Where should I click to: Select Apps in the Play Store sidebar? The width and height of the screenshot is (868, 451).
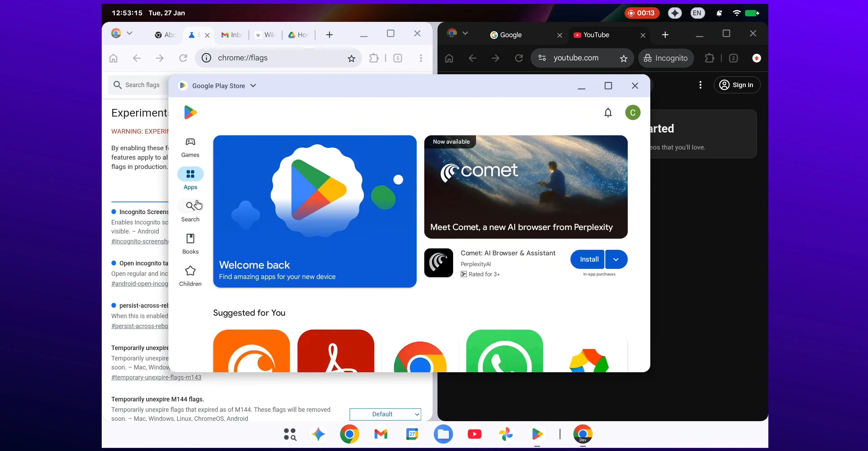pyautogui.click(x=190, y=178)
